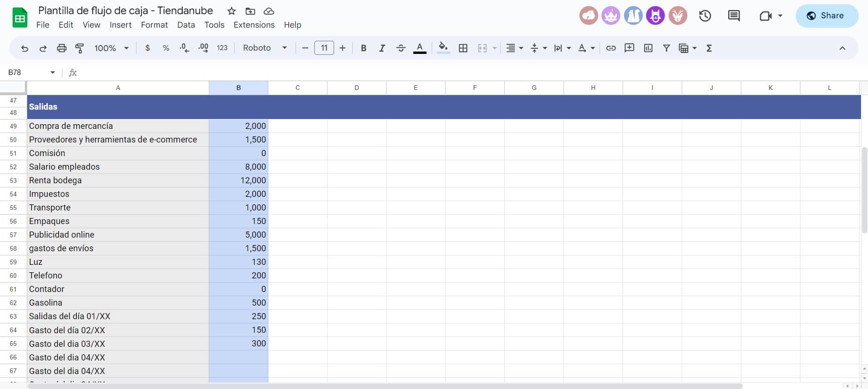Screen dimensions: 868x389
Task: Click the print icon
Action: 61,48
